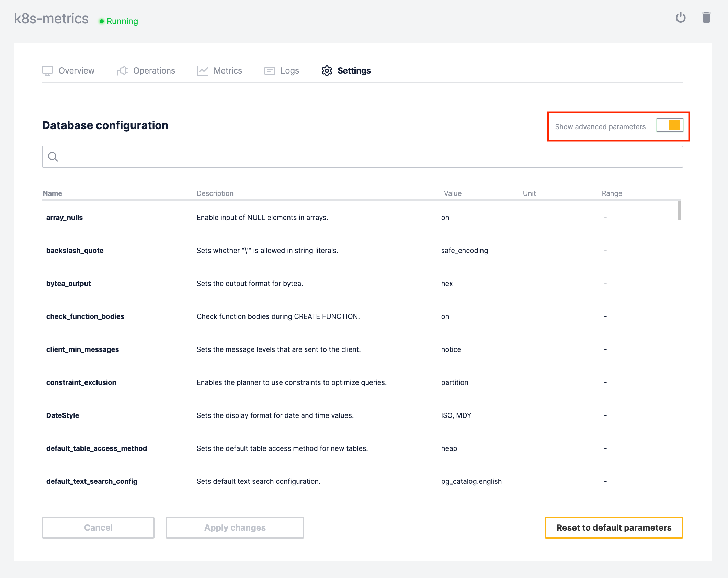Screen dimensions: 728x578
Task: Click the check_function_bodies 'on' value
Action: point(445,316)
